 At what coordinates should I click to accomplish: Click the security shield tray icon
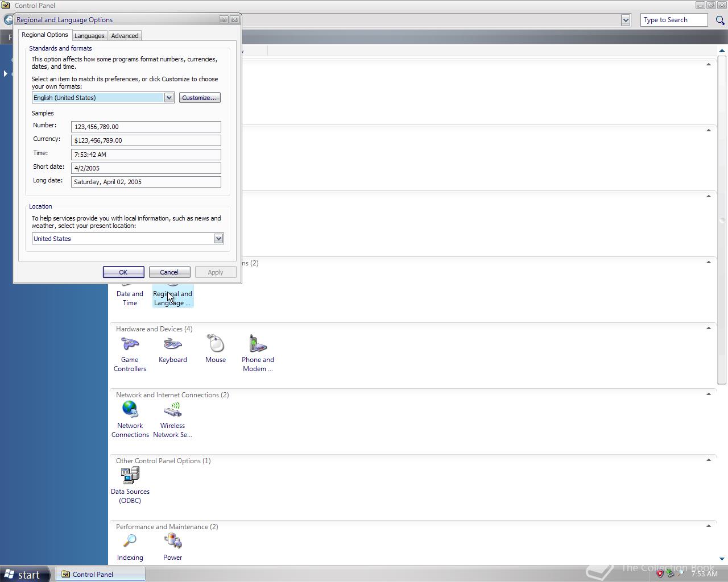coord(660,573)
